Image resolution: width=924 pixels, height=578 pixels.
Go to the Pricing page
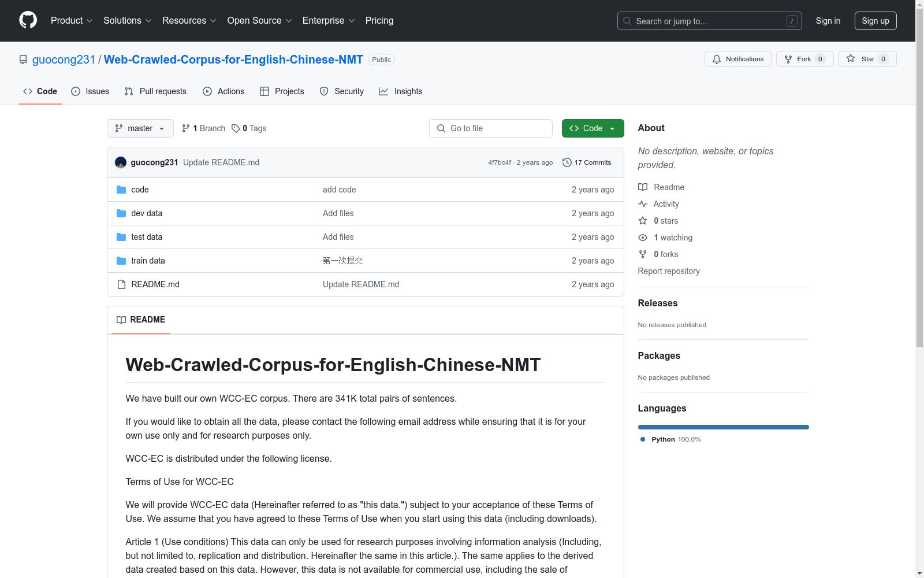[379, 20]
